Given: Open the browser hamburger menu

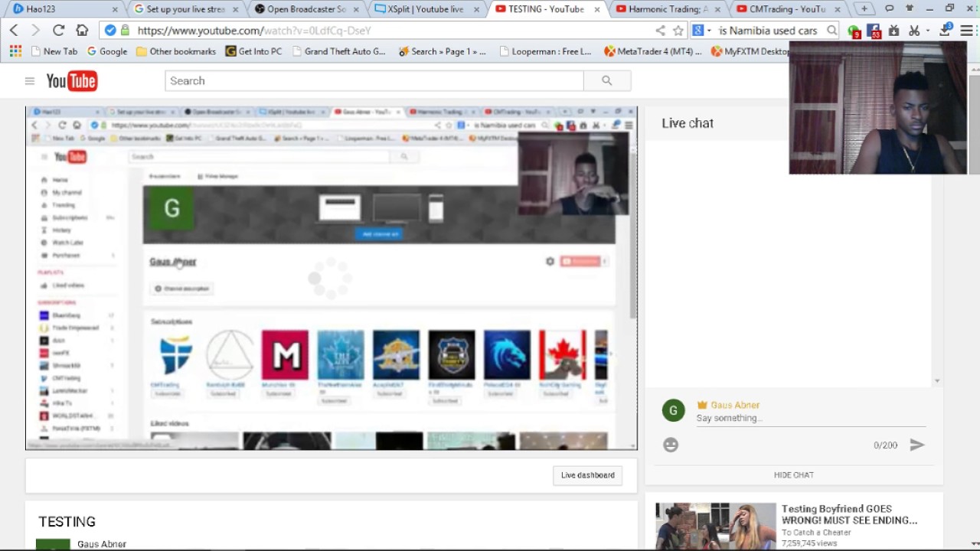Looking at the screenshot, I should tap(966, 31).
